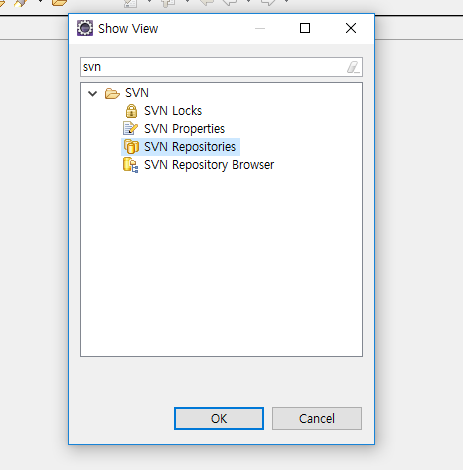Select SVN Locks view
This screenshot has height=470, width=463.
pyautogui.click(x=173, y=111)
